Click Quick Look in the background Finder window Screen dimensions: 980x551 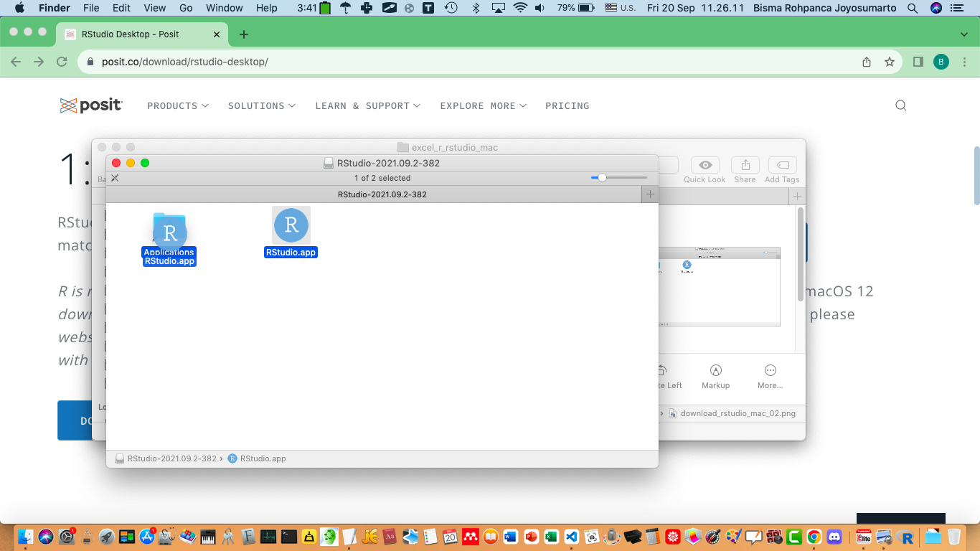coord(705,170)
